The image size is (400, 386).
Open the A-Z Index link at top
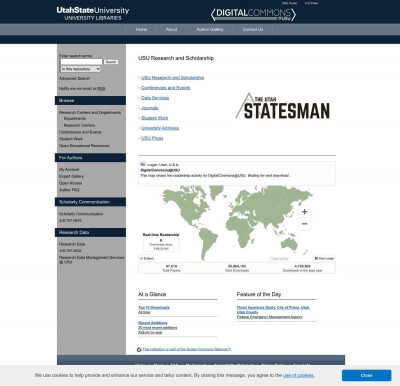pos(311,3)
